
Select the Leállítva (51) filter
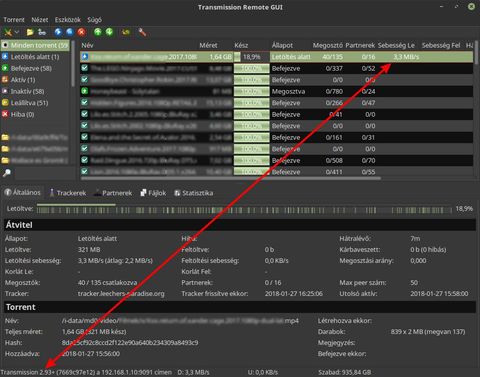(35, 103)
